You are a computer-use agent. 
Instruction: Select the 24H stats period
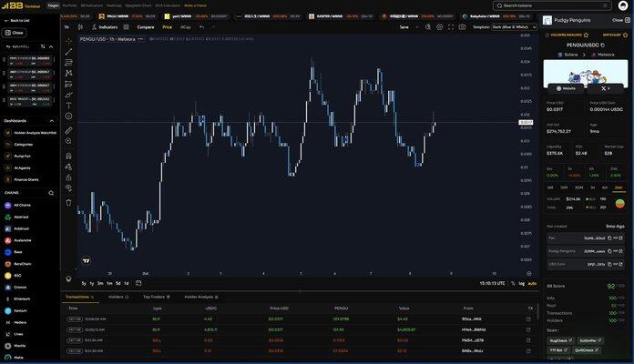tap(619, 187)
